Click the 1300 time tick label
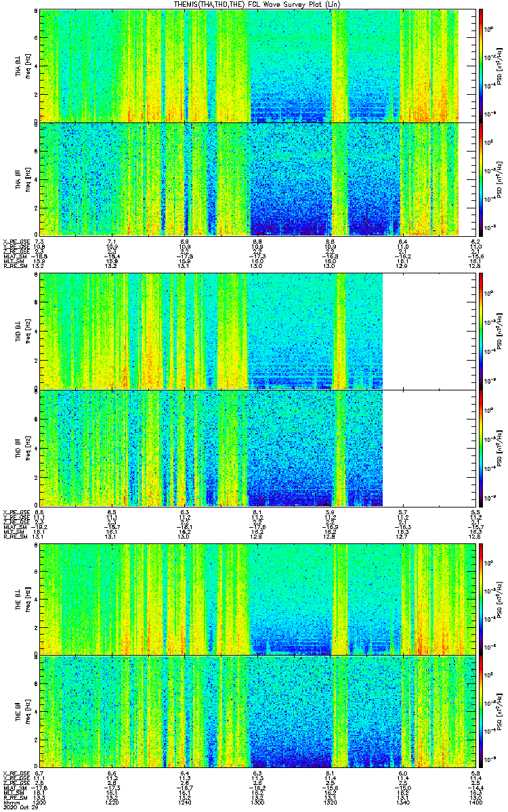Screen dimensions: 508x812 (257, 804)
